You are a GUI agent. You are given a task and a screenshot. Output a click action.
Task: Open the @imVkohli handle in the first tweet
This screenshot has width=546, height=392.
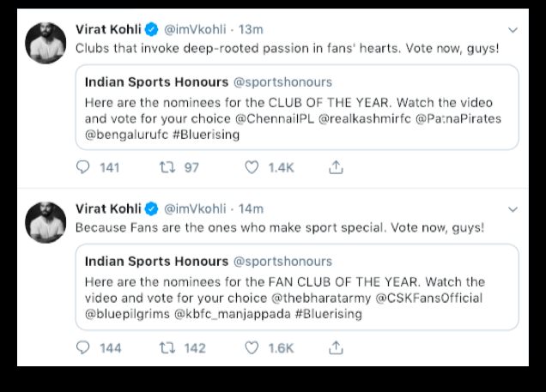[195, 29]
